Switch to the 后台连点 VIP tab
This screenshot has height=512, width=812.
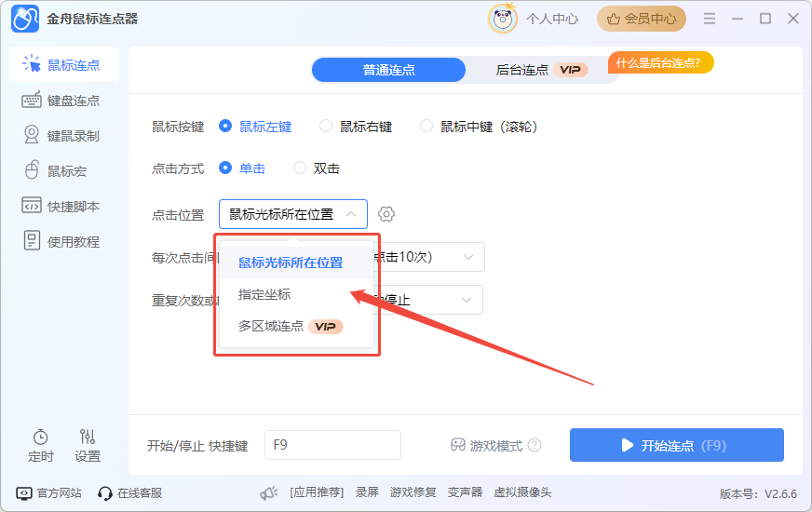pyautogui.click(x=542, y=70)
